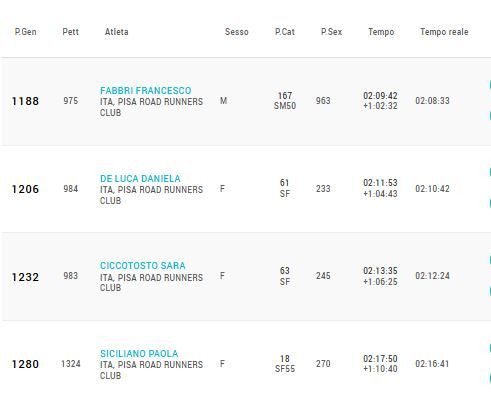Open FABBRI FRANCESCO athlete profile
The height and width of the screenshot is (401, 491).
click(x=146, y=91)
